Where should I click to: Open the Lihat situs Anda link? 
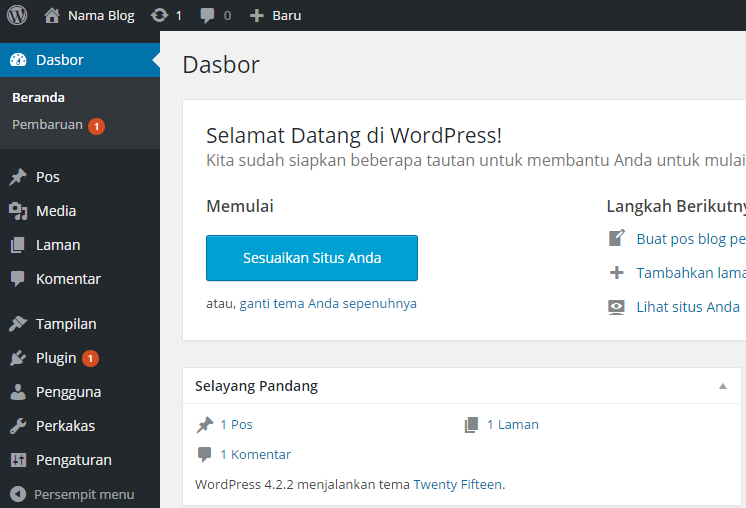coord(688,307)
